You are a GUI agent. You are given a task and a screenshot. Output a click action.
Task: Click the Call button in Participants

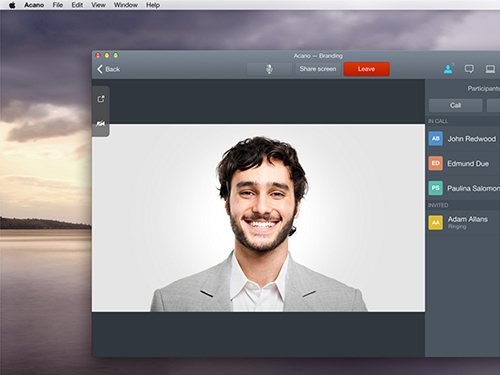click(455, 105)
